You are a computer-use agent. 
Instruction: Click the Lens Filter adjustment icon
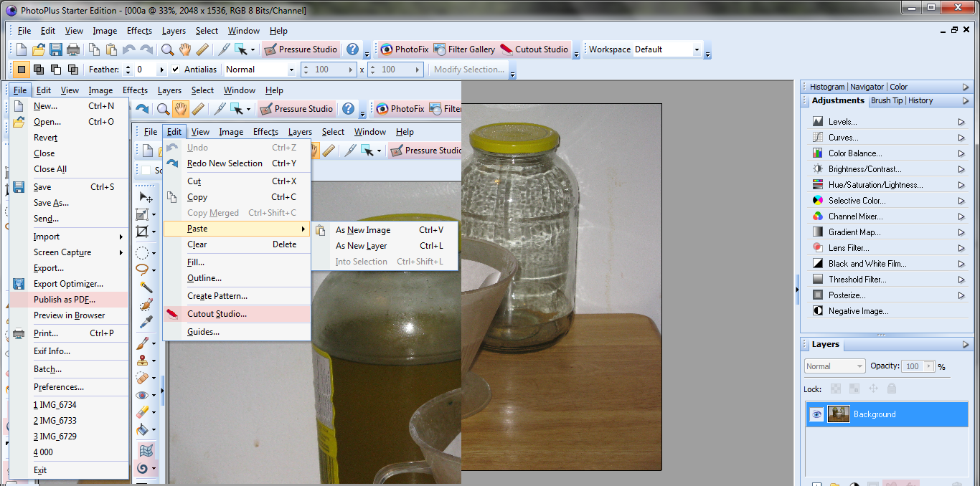818,248
